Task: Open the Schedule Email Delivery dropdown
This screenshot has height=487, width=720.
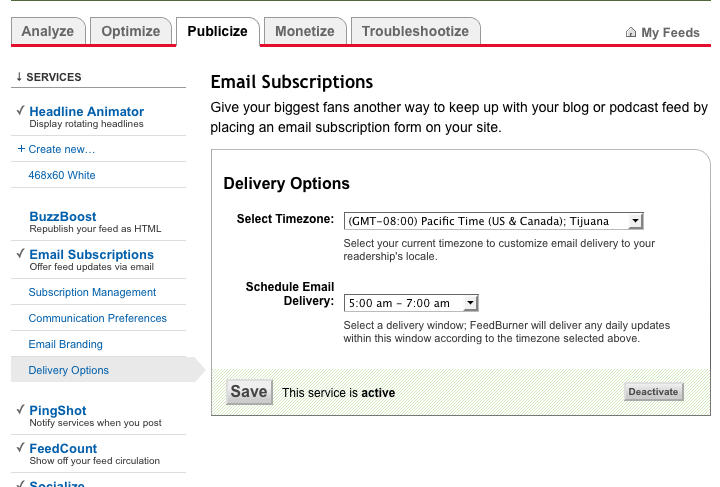Action: 411,303
